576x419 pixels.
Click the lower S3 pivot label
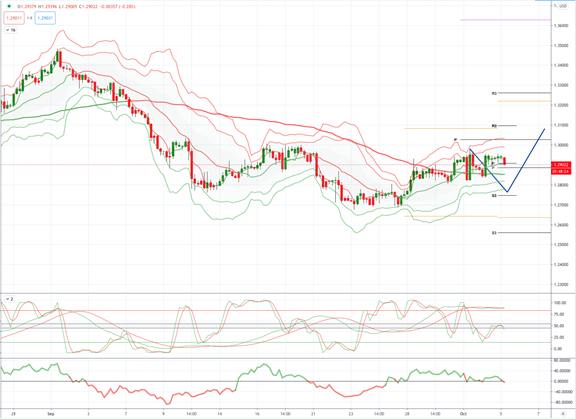click(494, 232)
